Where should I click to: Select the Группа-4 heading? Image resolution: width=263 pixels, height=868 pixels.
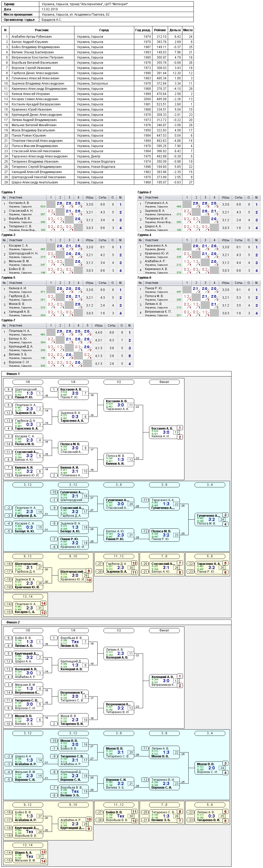click(x=144, y=235)
